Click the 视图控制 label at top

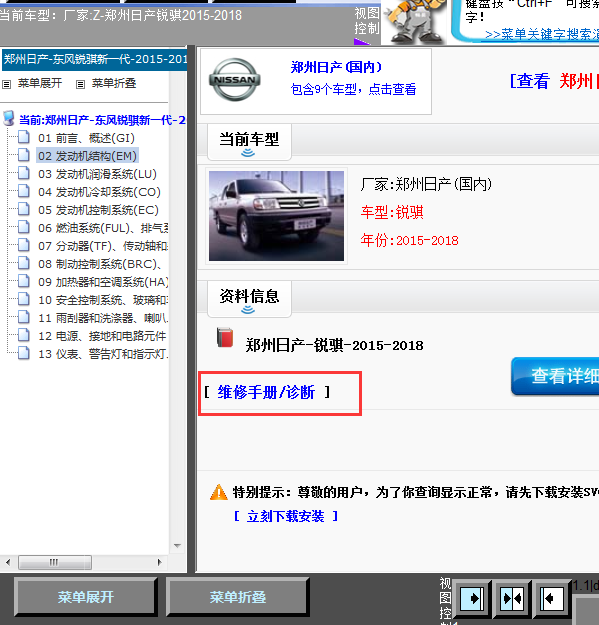367,21
